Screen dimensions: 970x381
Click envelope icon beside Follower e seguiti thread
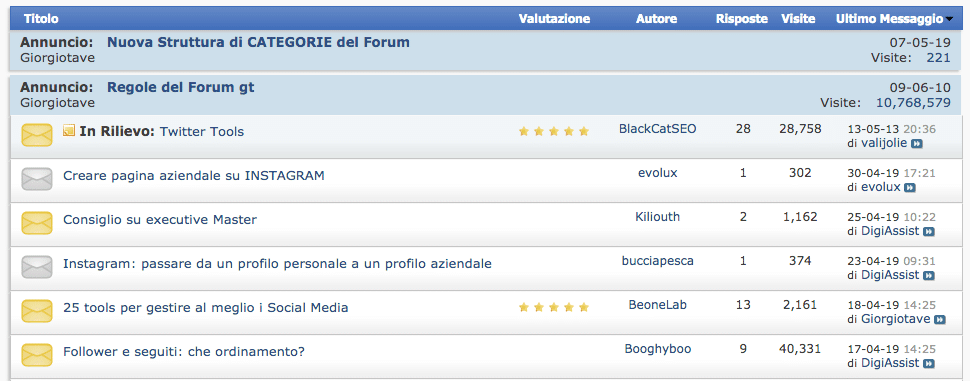pyautogui.click(x=36, y=354)
